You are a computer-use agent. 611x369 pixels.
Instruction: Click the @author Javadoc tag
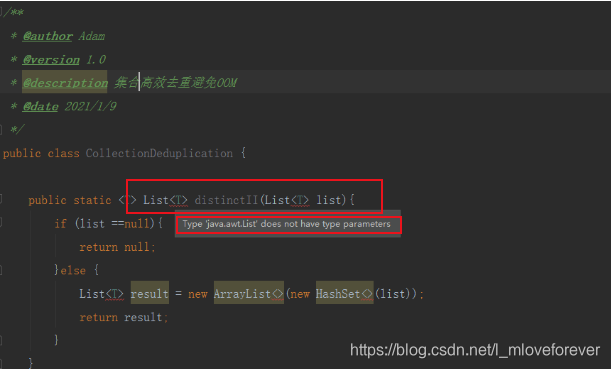point(48,36)
